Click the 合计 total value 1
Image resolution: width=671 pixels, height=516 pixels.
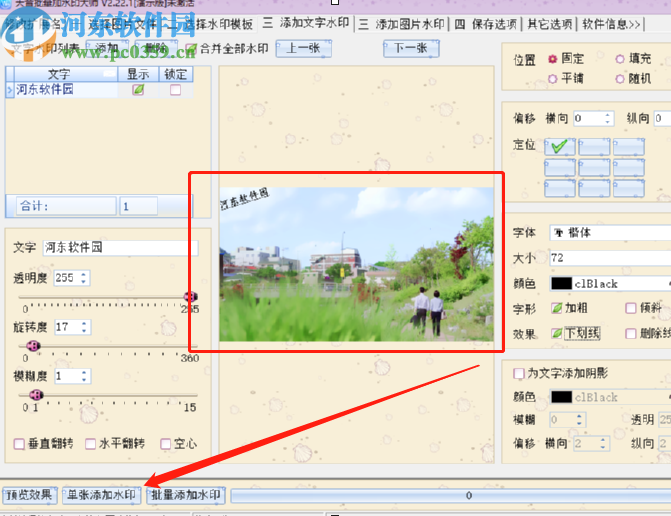(x=138, y=206)
